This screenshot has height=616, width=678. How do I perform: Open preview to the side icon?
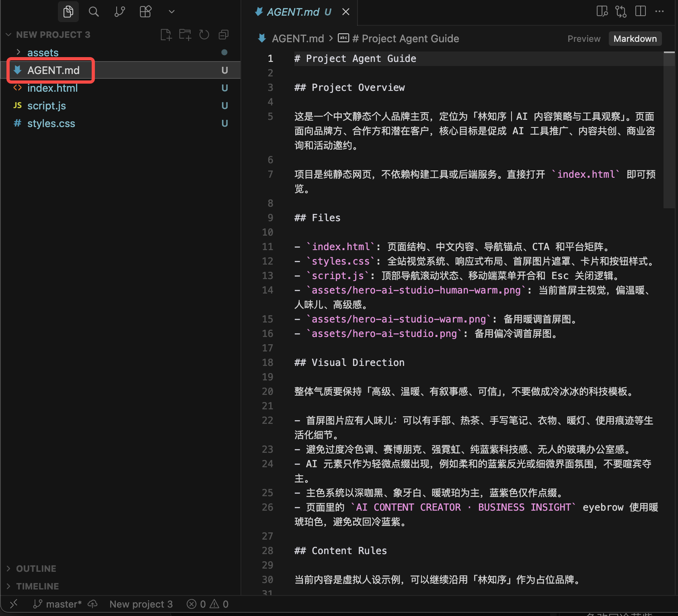coord(602,11)
